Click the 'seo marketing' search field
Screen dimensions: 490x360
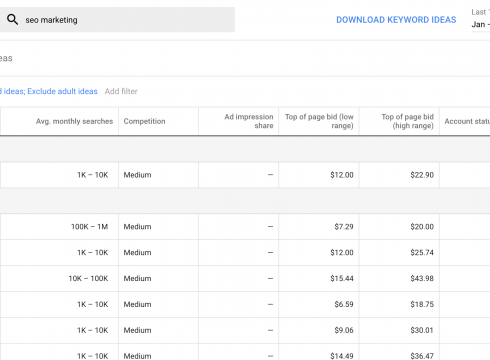tap(117, 20)
